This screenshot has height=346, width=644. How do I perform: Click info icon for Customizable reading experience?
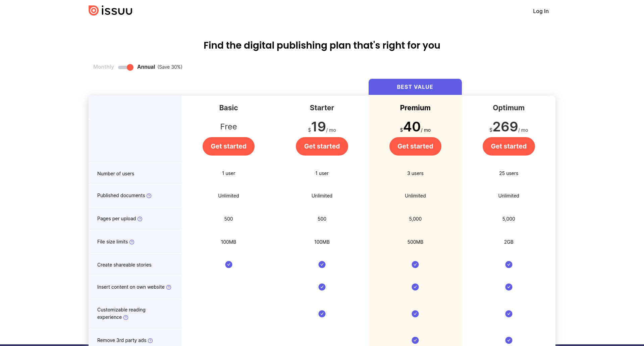[126, 318]
